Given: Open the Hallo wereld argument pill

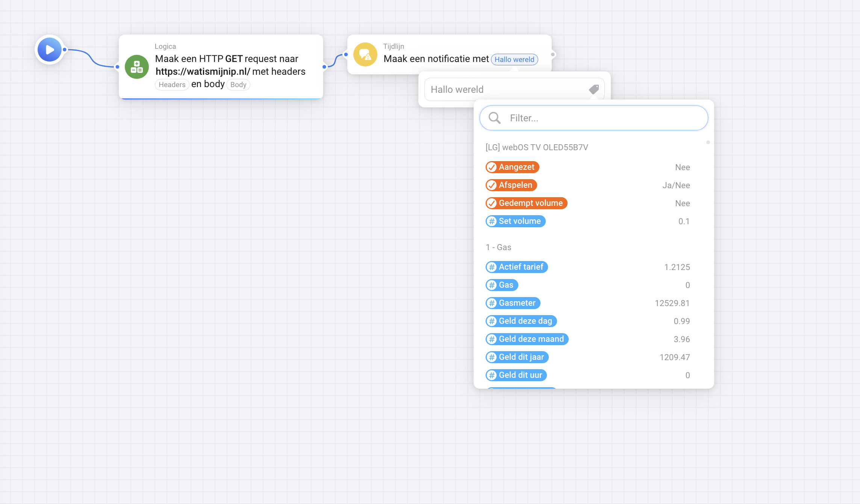Looking at the screenshot, I should 514,59.
